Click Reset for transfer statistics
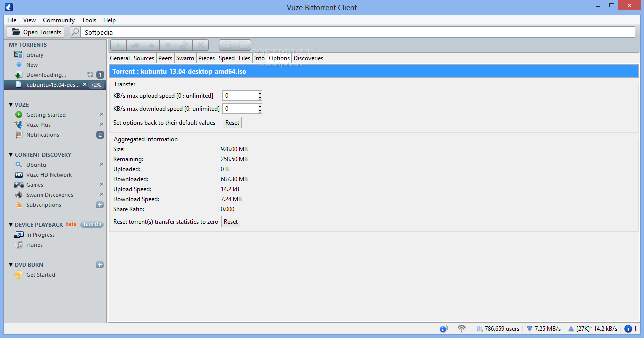This screenshot has height=338, width=644. click(x=231, y=221)
